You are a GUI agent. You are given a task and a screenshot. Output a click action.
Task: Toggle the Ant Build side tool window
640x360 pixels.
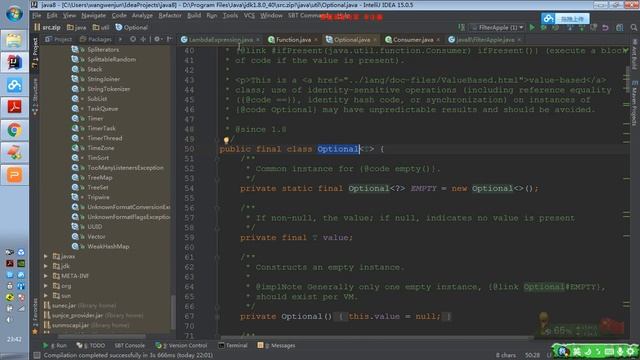pos(635,55)
